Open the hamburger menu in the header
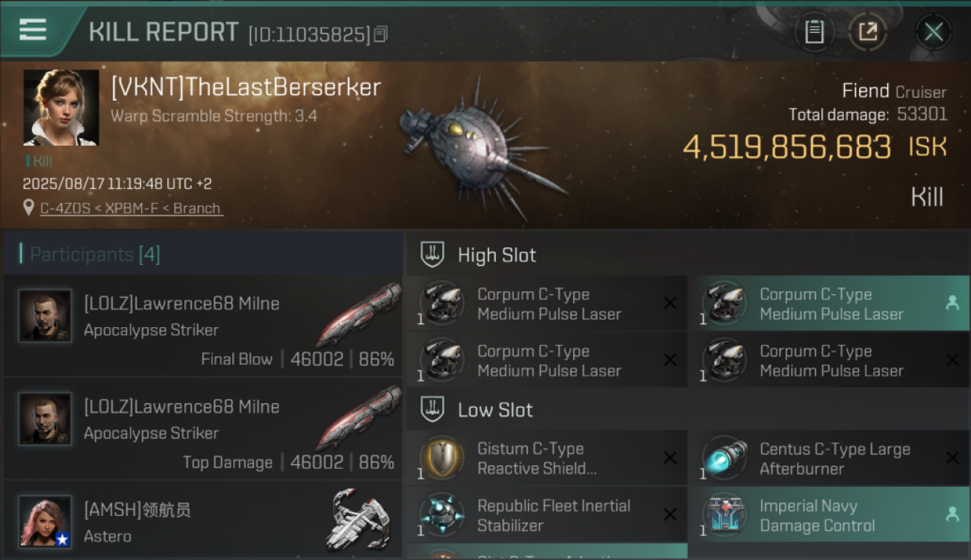 pyautogui.click(x=33, y=29)
